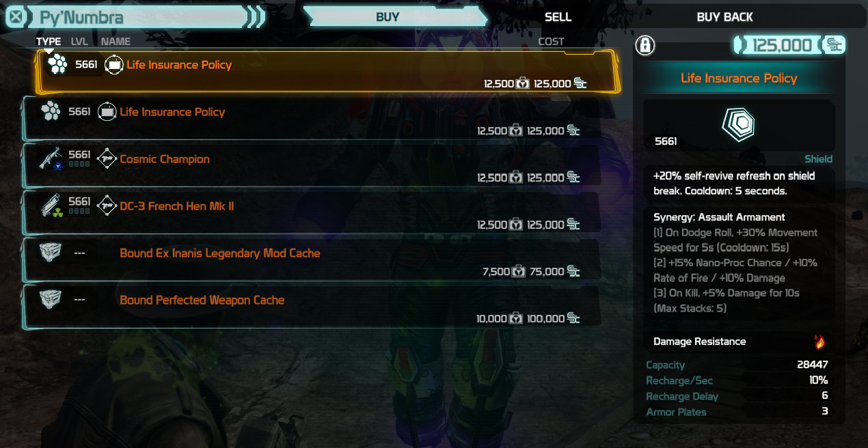868x448 pixels.
Task: Click the NAME column header
Action: coord(116,42)
